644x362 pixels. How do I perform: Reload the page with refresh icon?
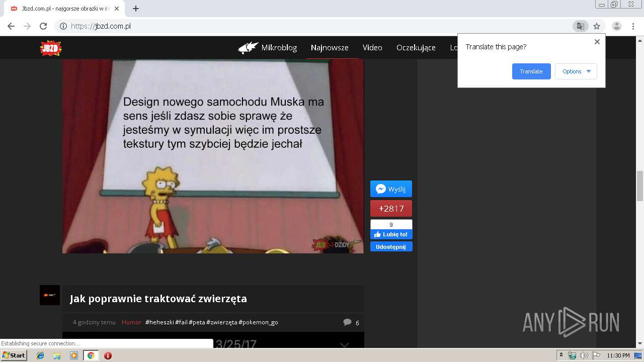pyautogui.click(x=43, y=26)
